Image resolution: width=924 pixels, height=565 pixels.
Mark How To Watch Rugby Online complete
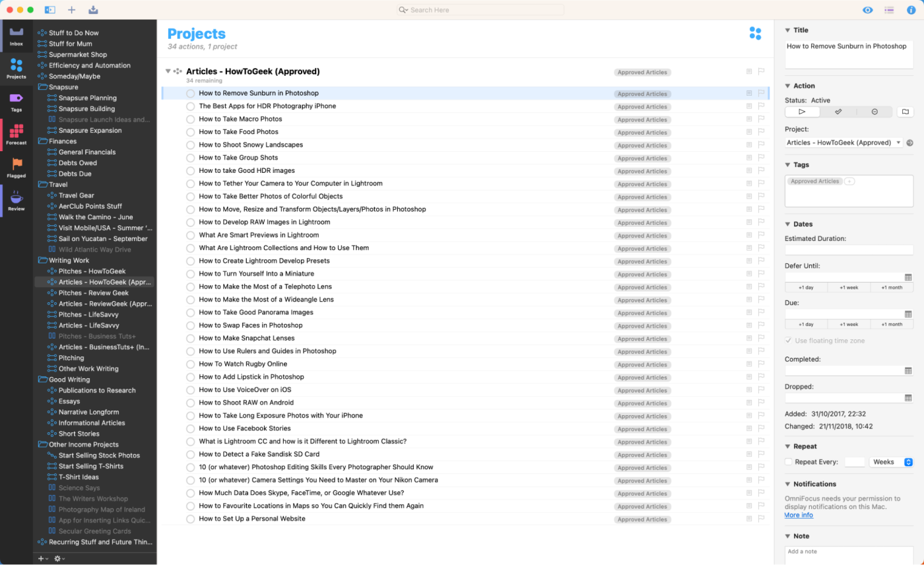click(191, 364)
